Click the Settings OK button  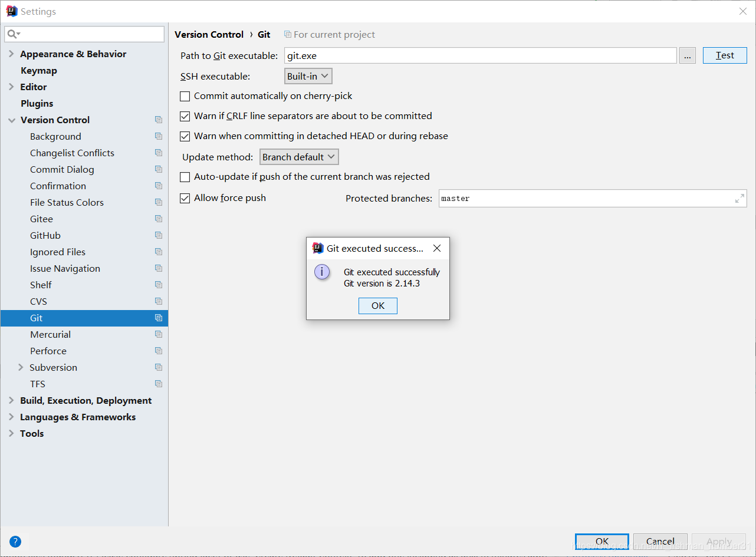point(602,541)
